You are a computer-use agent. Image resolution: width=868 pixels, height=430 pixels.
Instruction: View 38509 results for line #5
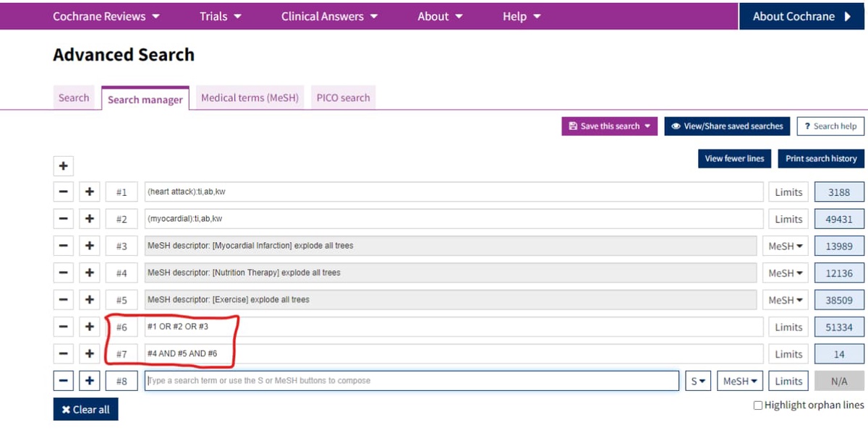tap(839, 300)
